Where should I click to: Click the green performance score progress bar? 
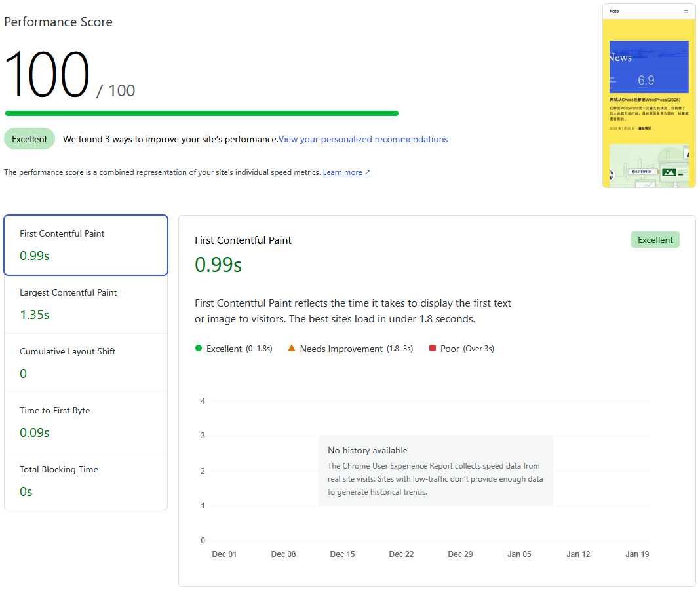tap(202, 113)
